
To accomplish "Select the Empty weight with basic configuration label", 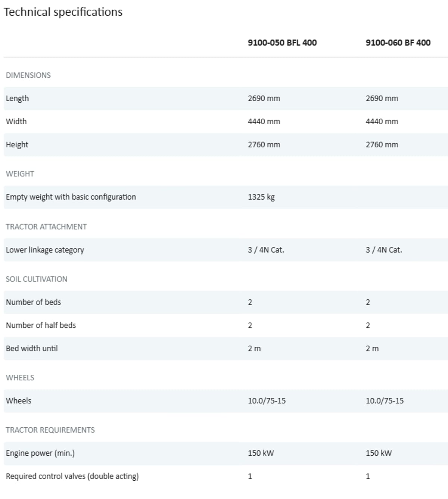I will pos(71,197).
